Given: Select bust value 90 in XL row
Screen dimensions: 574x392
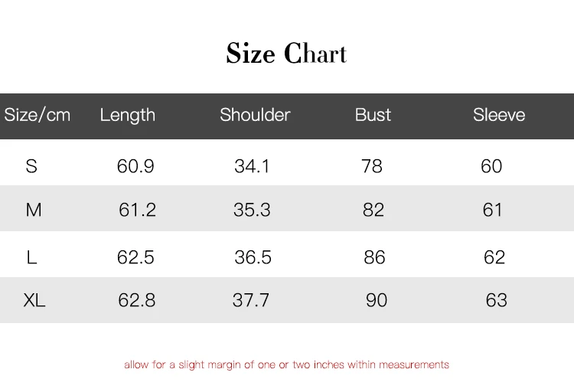Looking at the screenshot, I should click(x=377, y=301).
